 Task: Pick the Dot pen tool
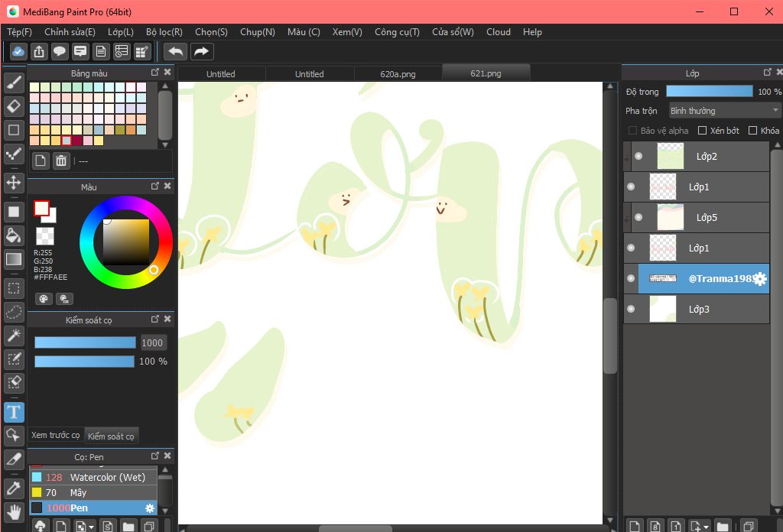14,154
